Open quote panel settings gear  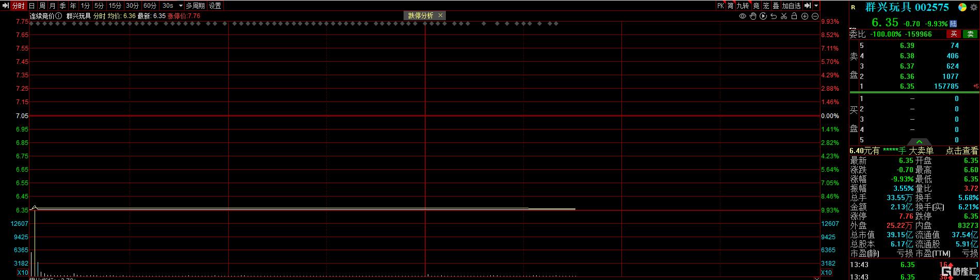click(x=974, y=7)
